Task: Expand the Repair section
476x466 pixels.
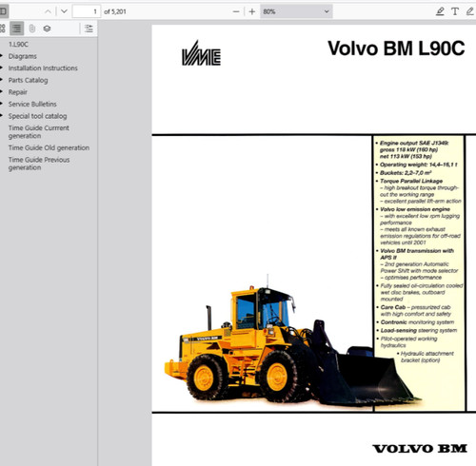Action: [x=1, y=92]
